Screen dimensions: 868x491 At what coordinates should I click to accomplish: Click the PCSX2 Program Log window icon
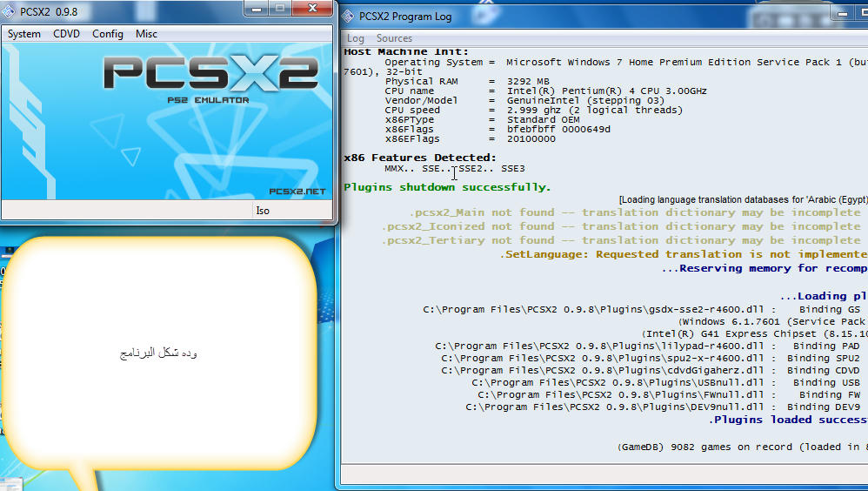[x=348, y=16]
